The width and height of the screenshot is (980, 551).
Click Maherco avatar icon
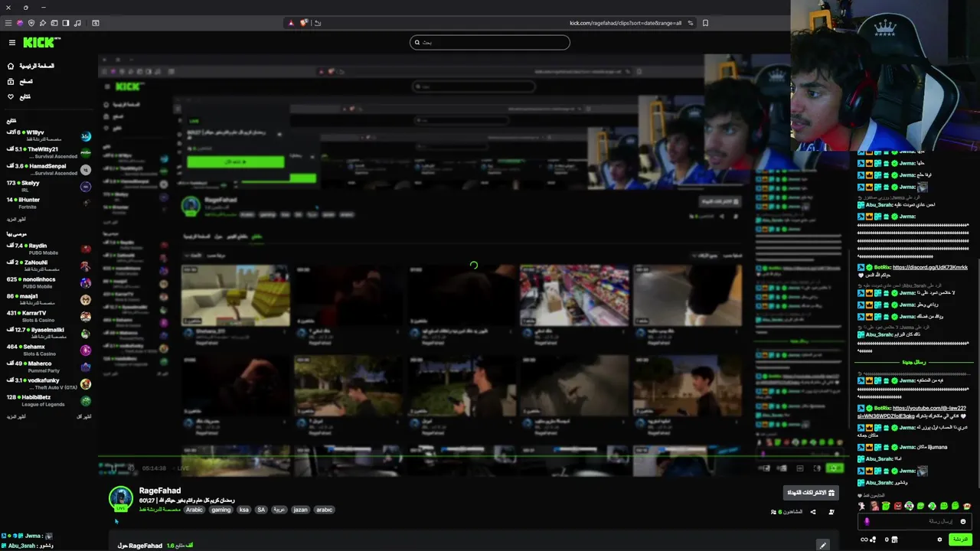(x=86, y=367)
